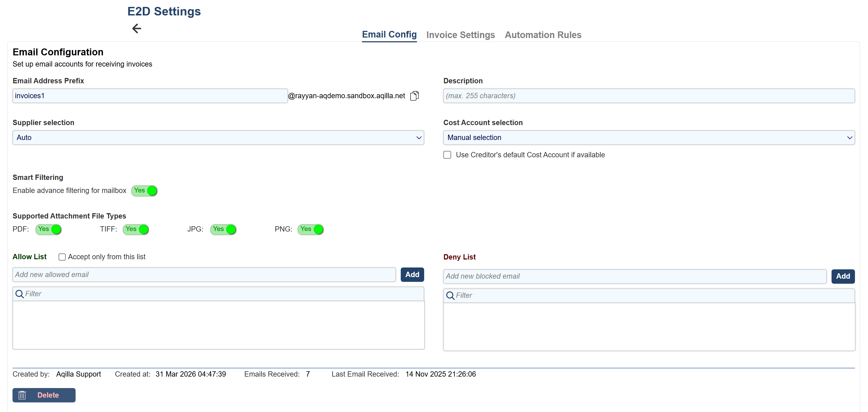Switch to the Invoice Settings tab
Image resolution: width=868 pixels, height=412 pixels.
460,35
